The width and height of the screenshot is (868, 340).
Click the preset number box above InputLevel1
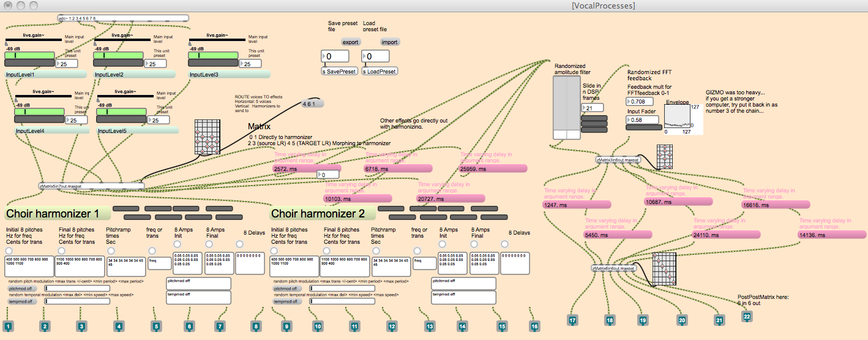[66, 64]
